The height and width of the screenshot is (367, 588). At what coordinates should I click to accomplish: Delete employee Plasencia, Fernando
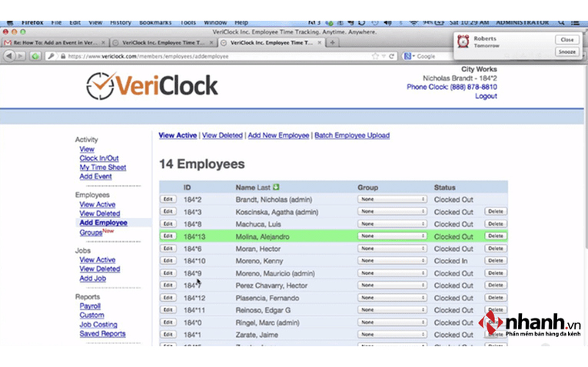tap(495, 298)
